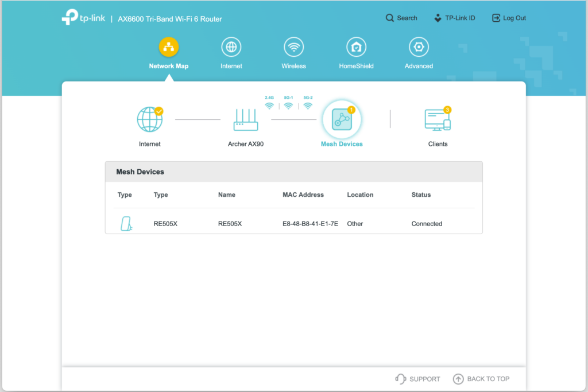Click the RE505X range extender device icon
Viewport: 588px width, 392px height.
126,224
